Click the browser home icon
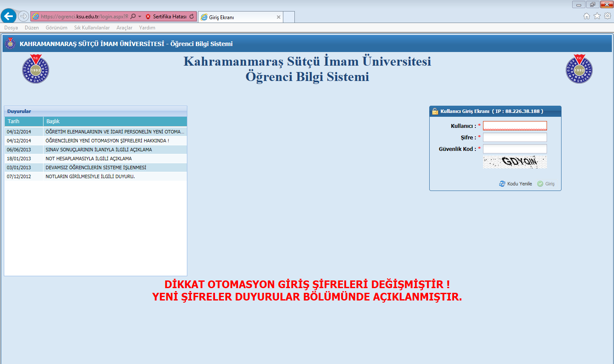The image size is (614, 364). [x=587, y=16]
